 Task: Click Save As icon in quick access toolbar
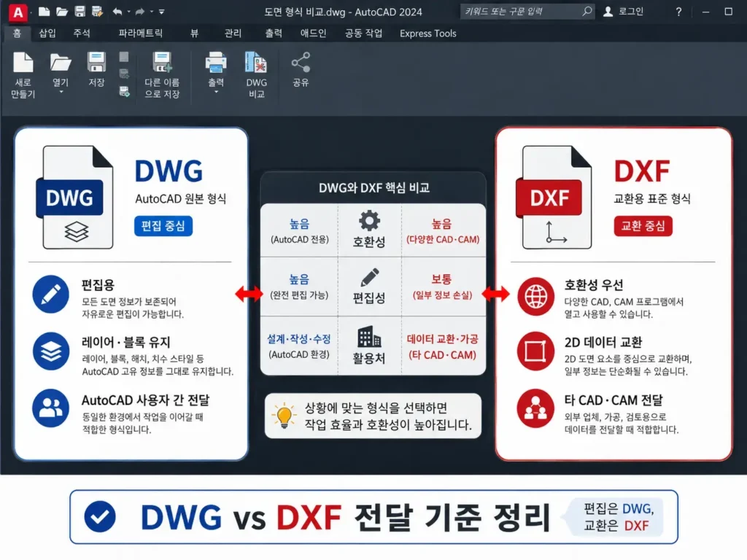click(x=98, y=12)
